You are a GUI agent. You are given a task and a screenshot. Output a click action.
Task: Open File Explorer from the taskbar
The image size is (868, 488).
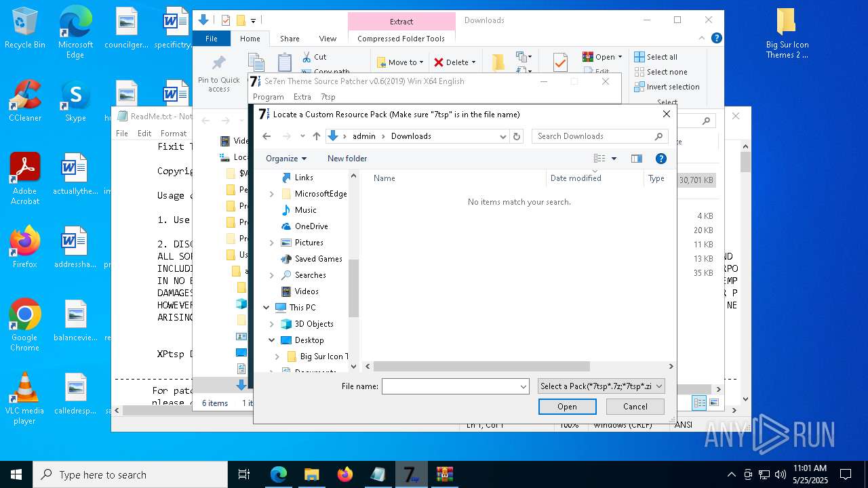(311, 474)
